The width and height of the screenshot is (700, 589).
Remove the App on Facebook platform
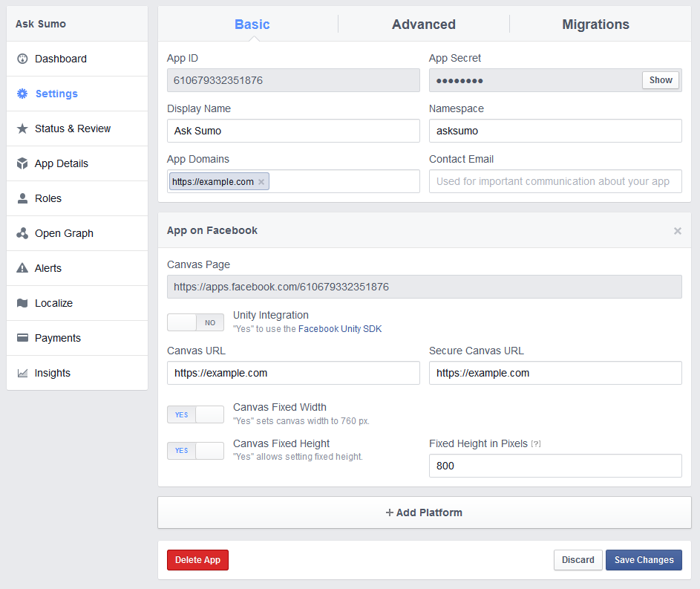point(678,231)
